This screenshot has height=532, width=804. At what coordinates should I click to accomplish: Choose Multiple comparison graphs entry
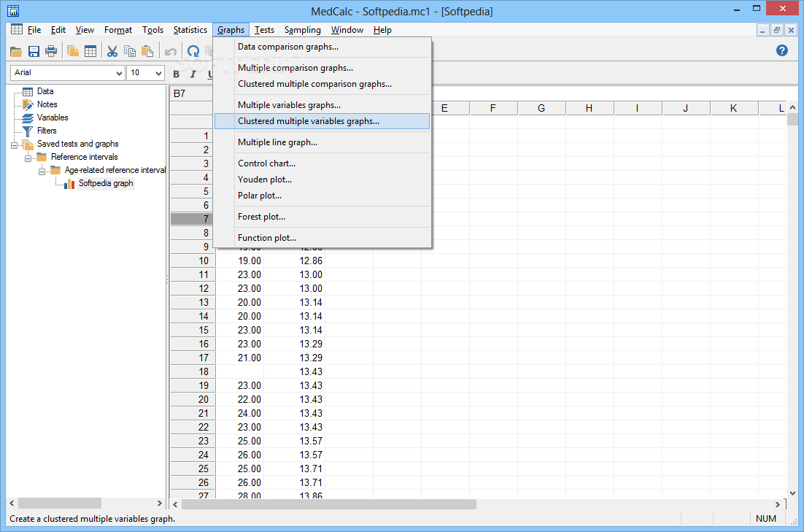click(x=322, y=68)
